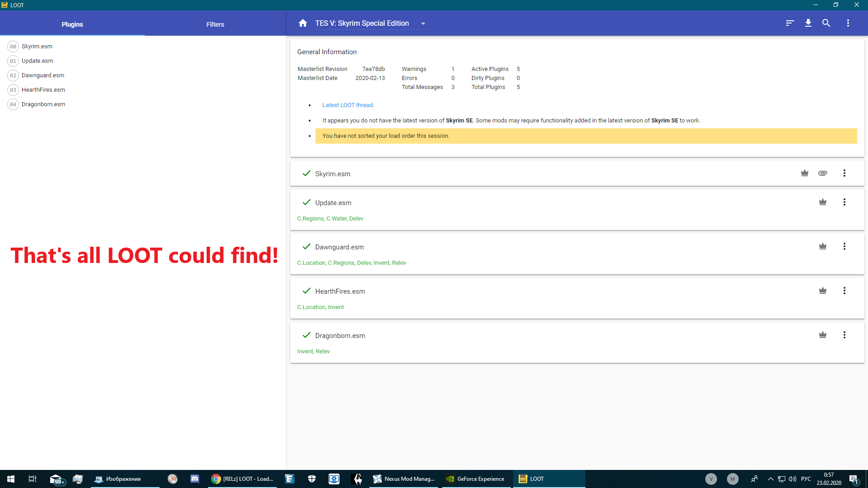Select Skyrim.esm in the sidebar list

[37, 47]
